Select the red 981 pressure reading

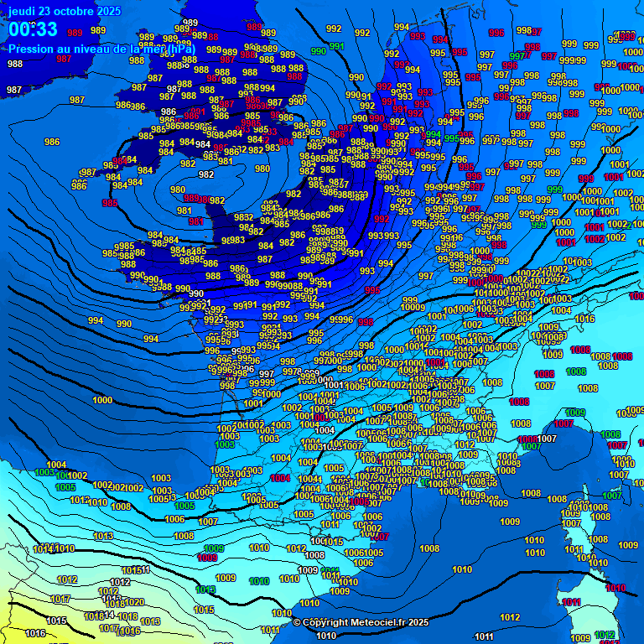(196, 221)
